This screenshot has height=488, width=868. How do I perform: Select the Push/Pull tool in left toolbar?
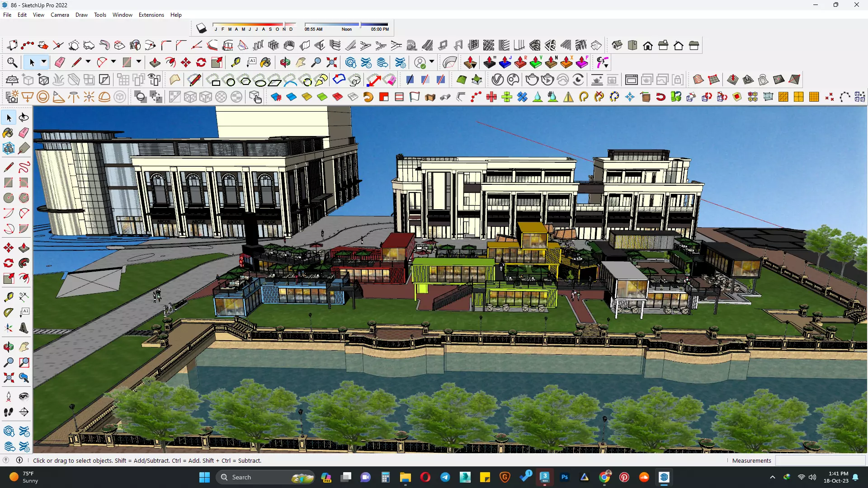coord(24,248)
